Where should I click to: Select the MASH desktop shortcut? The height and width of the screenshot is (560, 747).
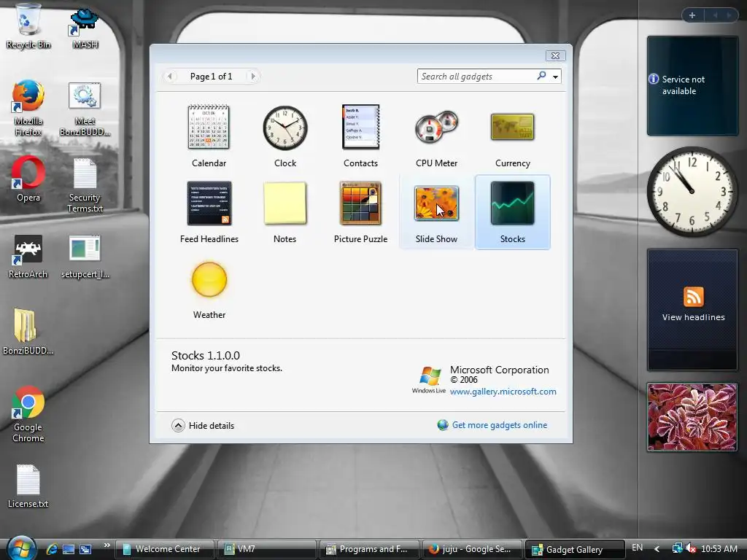(85, 28)
